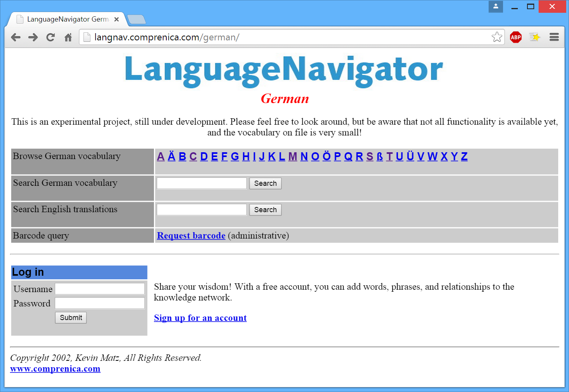Open the Request barcode link

pos(191,236)
